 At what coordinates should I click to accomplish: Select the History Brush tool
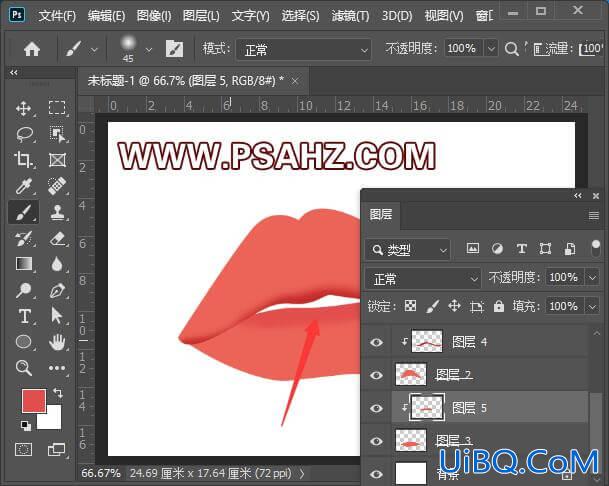coord(23,239)
